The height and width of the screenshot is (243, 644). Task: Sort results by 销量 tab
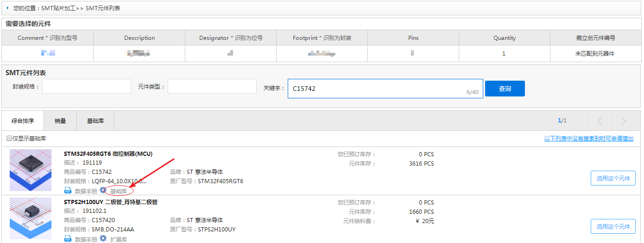point(60,121)
